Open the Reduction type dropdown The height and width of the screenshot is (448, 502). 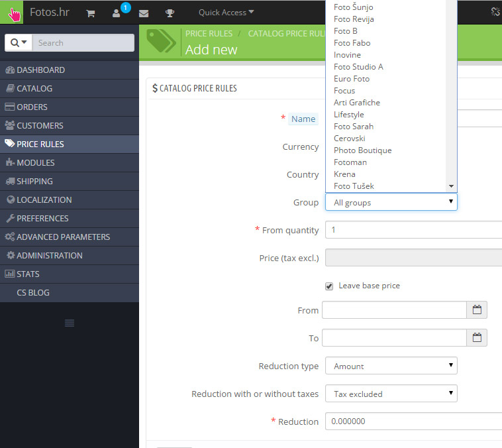(391, 366)
